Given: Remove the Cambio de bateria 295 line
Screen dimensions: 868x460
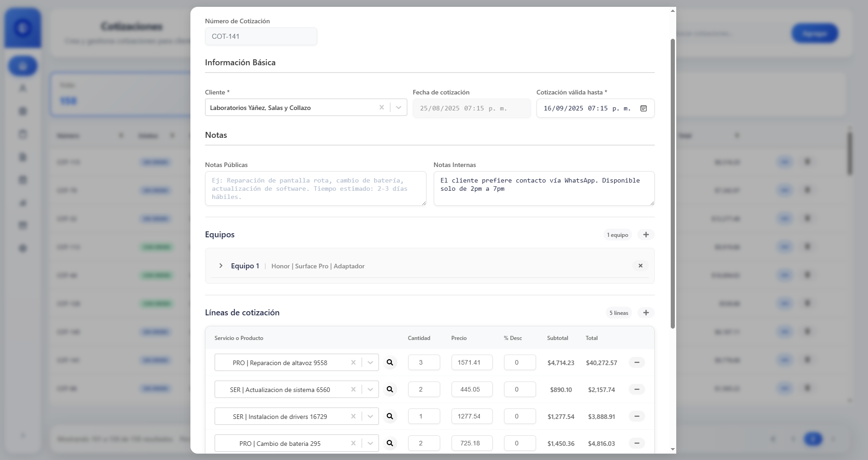Looking at the screenshot, I should (x=637, y=443).
